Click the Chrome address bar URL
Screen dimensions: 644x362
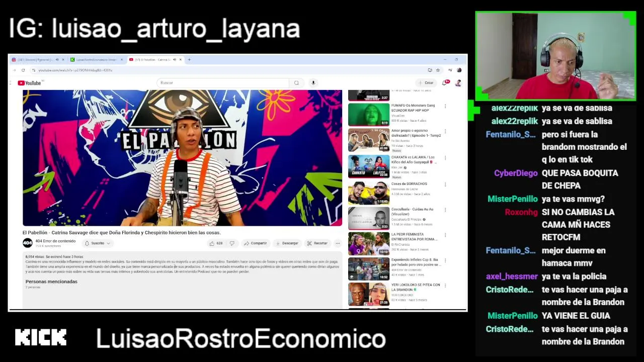75,70
